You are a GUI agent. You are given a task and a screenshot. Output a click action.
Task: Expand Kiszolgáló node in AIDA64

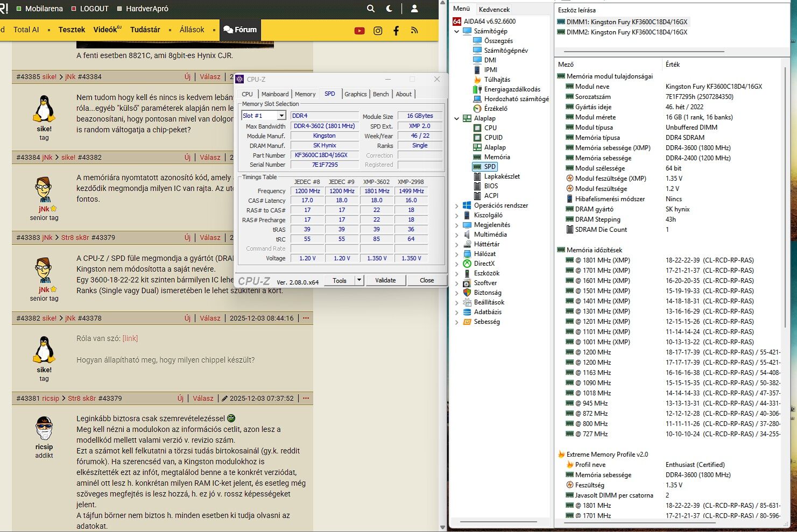tap(457, 215)
